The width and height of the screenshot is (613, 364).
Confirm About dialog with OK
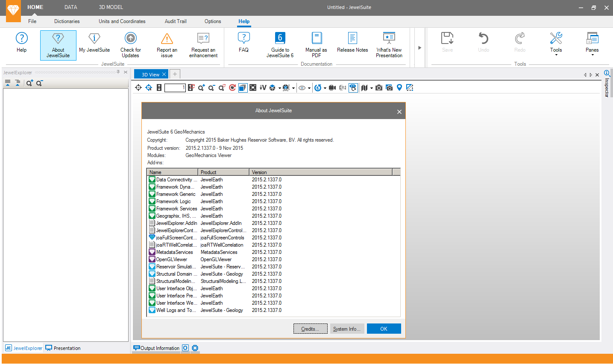(x=384, y=329)
